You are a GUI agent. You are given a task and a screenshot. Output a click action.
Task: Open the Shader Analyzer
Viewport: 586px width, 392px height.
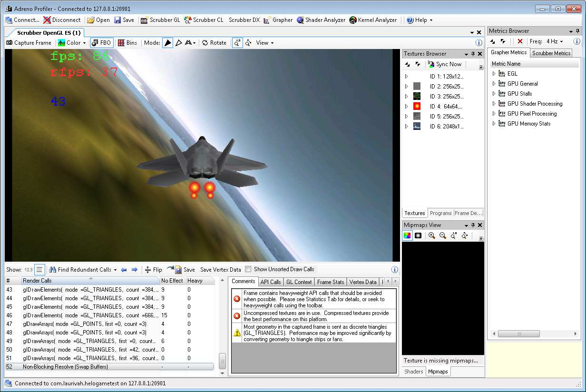(321, 20)
